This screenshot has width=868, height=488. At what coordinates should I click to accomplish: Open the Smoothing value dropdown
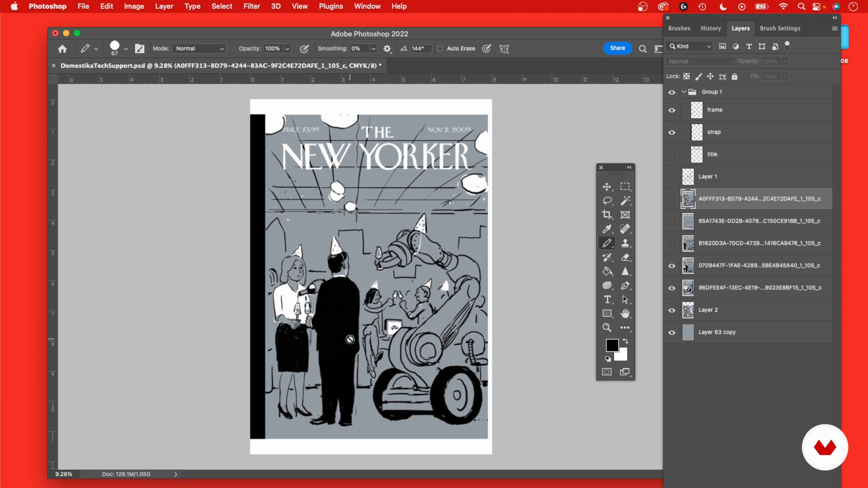pos(373,49)
